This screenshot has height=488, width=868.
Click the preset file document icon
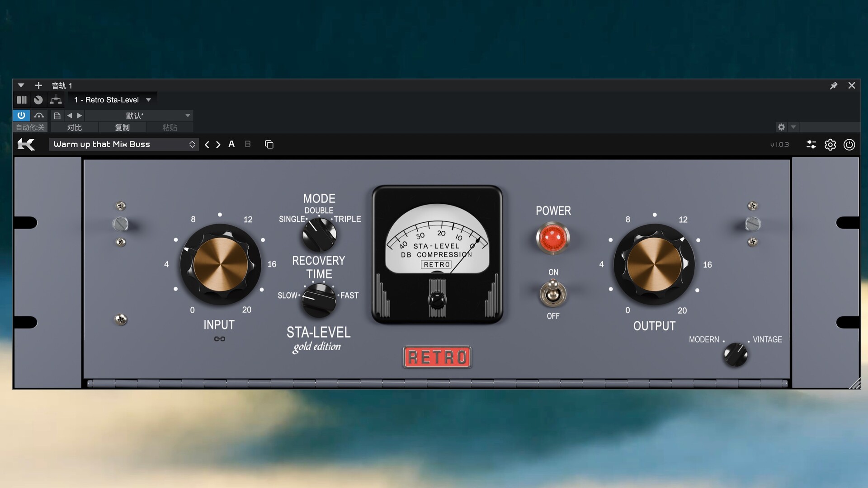point(57,116)
